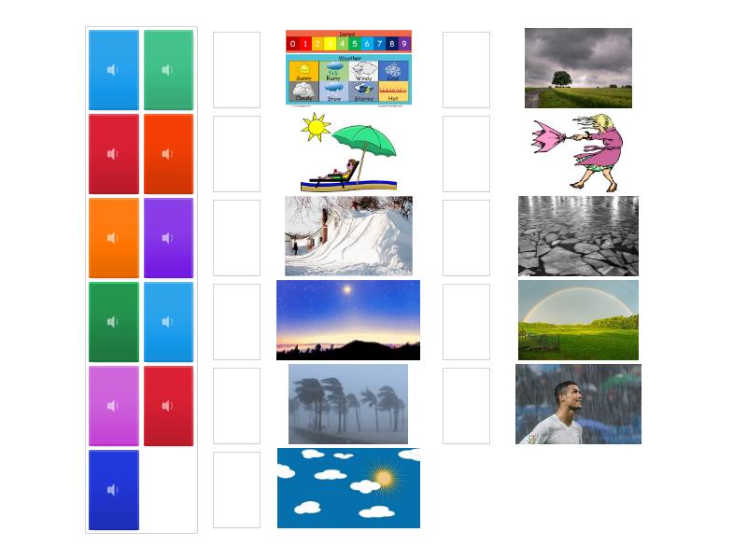Select the man in rain photo
This screenshot has height=560, width=747.
pos(578,404)
